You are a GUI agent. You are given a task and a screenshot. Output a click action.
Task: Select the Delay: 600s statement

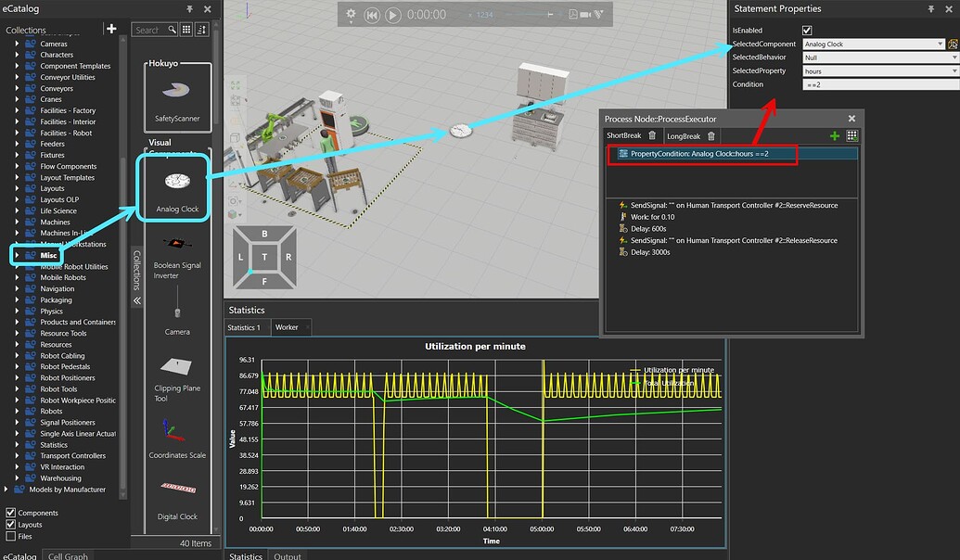(x=649, y=228)
